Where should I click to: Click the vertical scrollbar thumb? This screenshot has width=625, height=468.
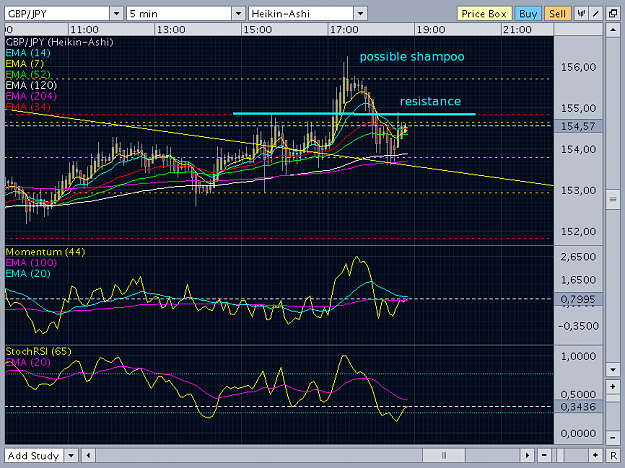[x=612, y=199]
